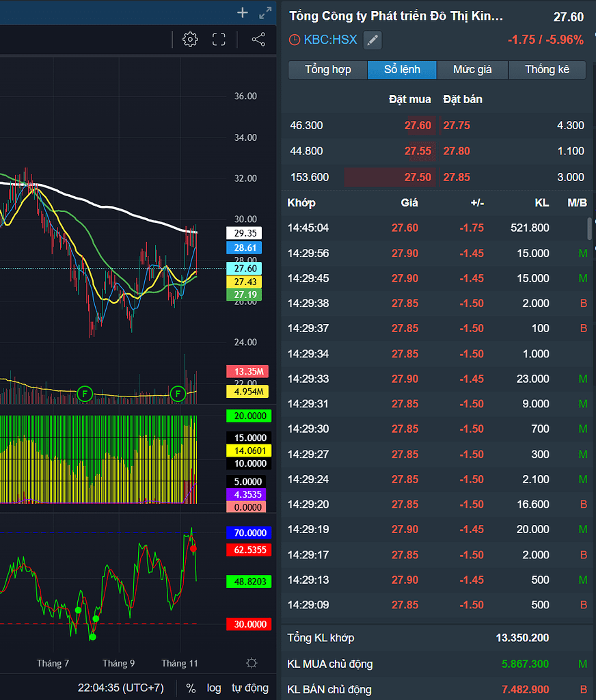This screenshot has height=700, width=596.
Task: Toggle percent scale on chart
Action: [x=191, y=688]
